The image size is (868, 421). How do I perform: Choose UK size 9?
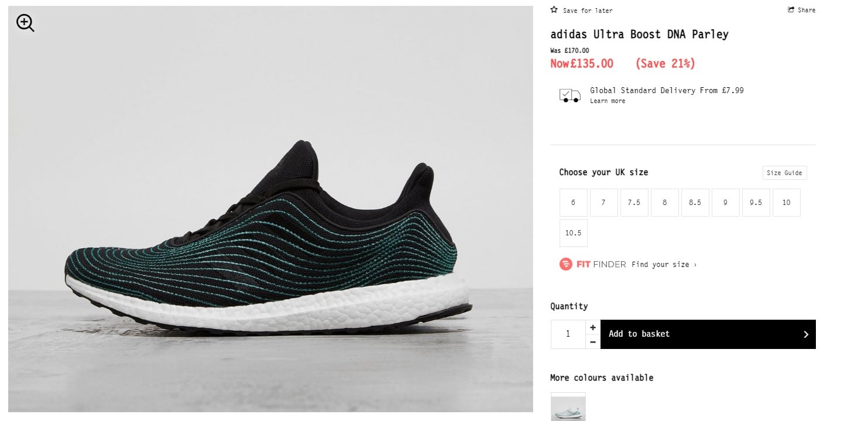coord(725,203)
